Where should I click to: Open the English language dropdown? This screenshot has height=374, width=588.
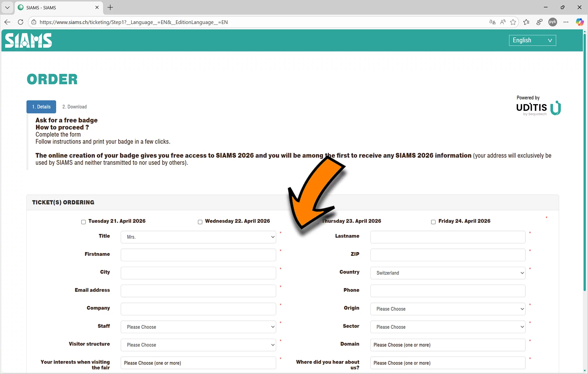point(532,40)
